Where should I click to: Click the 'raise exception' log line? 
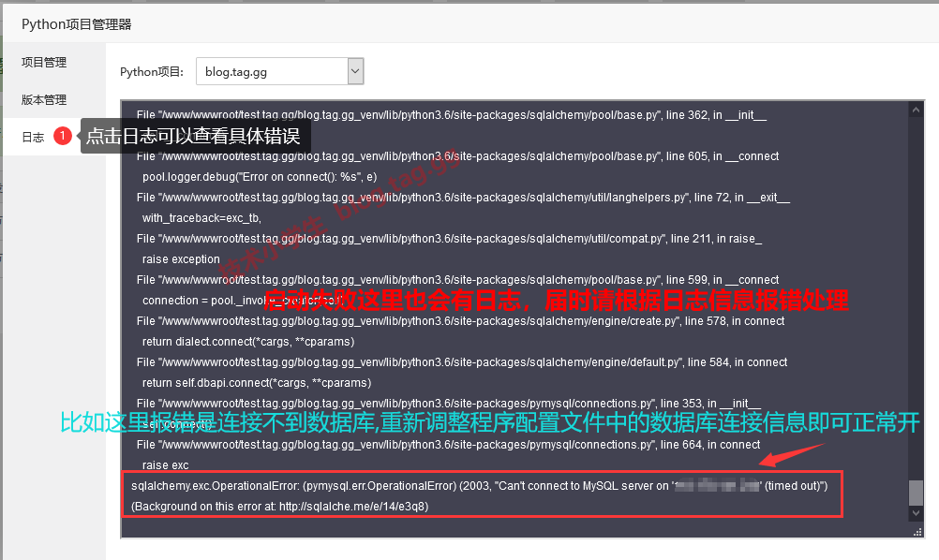click(181, 259)
